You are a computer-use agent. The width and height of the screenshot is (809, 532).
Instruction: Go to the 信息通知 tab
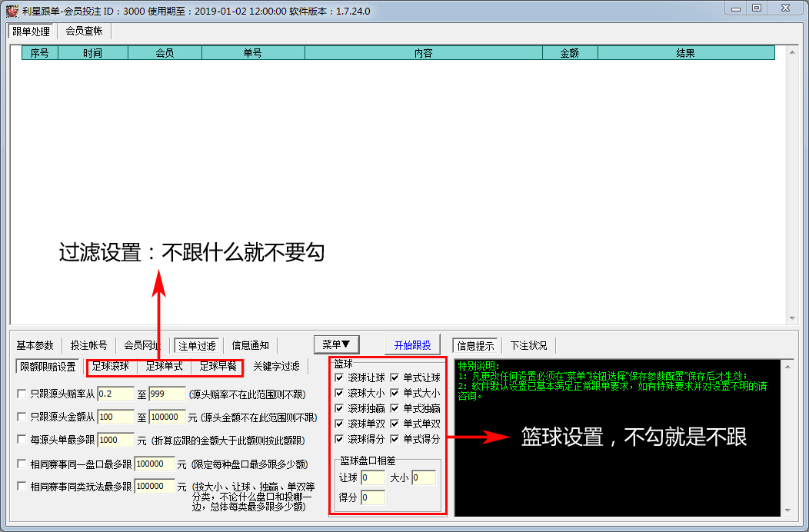tap(251, 345)
